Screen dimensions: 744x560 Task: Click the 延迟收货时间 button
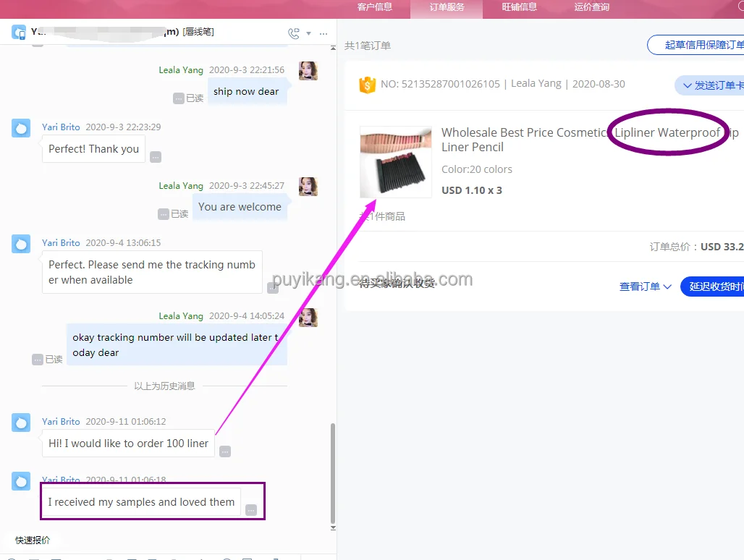click(x=713, y=287)
